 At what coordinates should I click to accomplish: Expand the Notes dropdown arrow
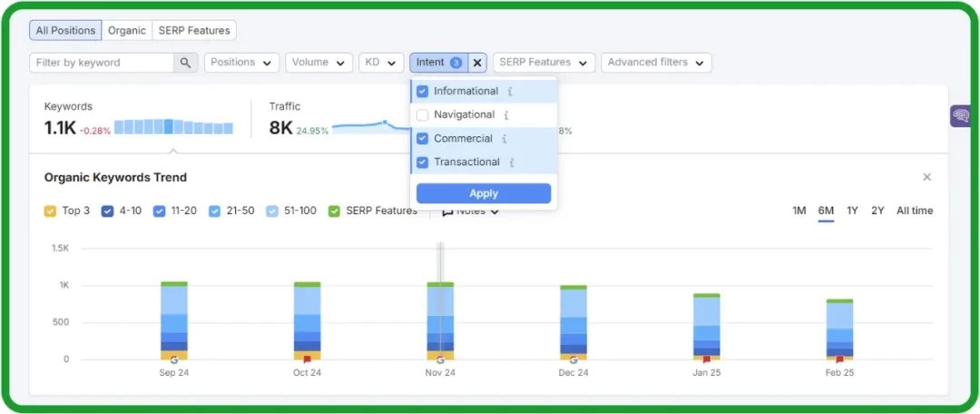(x=495, y=212)
